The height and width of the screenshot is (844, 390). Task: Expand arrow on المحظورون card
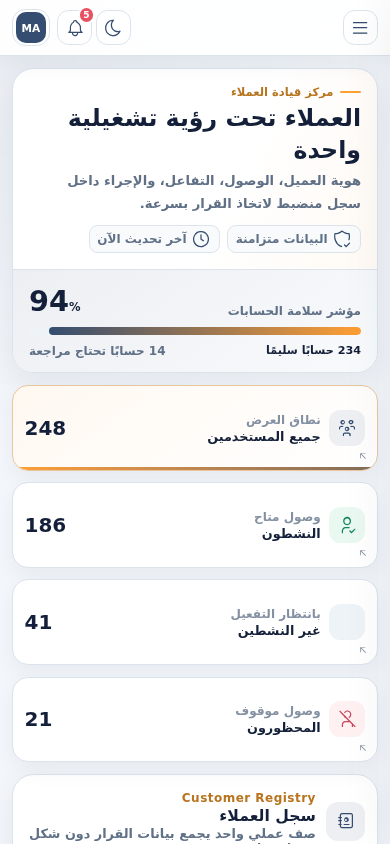click(363, 748)
